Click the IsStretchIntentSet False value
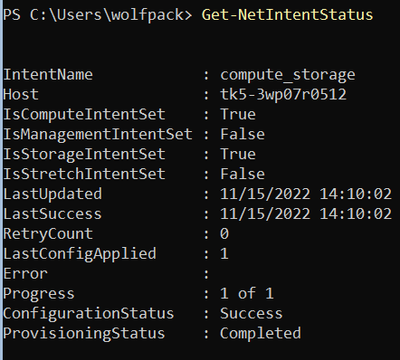400x360 pixels. (x=242, y=174)
